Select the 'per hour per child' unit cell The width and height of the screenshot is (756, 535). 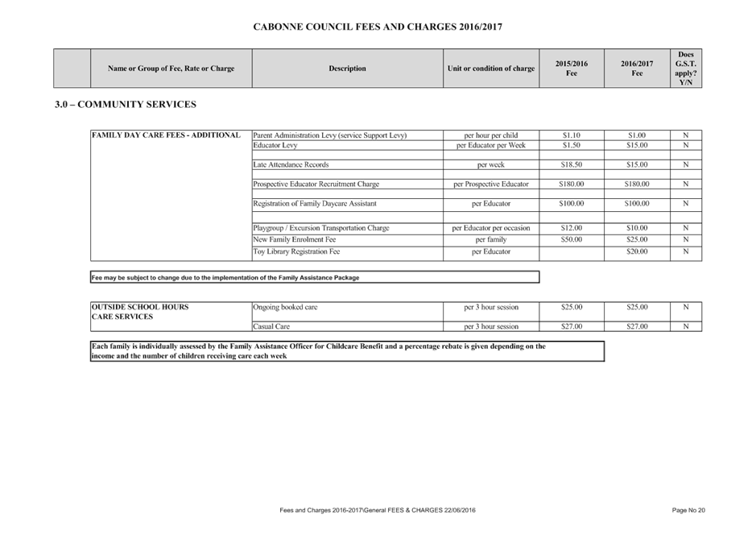tap(491, 135)
